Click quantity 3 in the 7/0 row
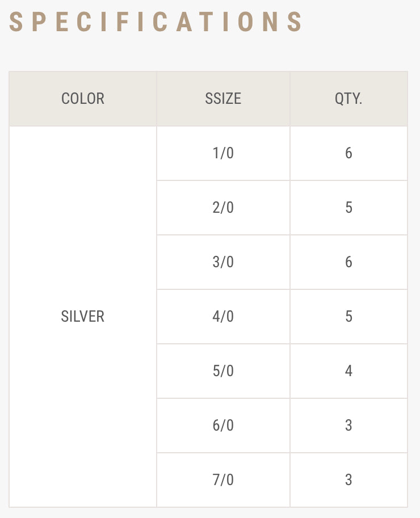Viewport: 420px width, 518px height. [x=348, y=480]
